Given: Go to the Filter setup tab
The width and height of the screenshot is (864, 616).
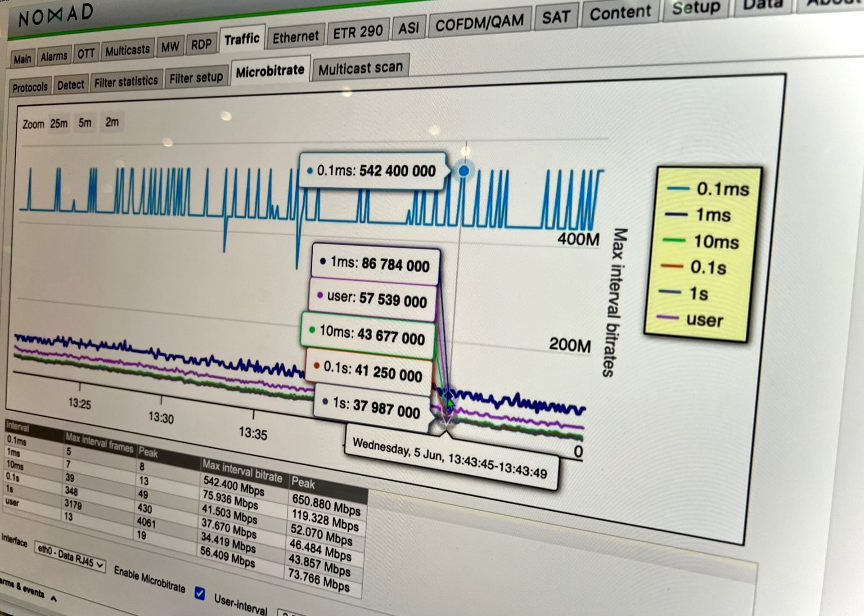Looking at the screenshot, I should [x=196, y=78].
